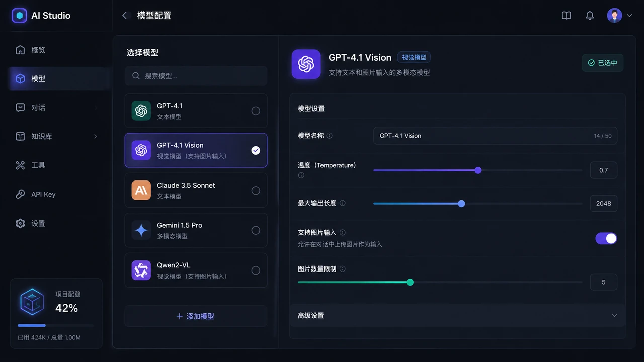Click the 最大输出长度 info icon
644x362 pixels.
coord(343,203)
